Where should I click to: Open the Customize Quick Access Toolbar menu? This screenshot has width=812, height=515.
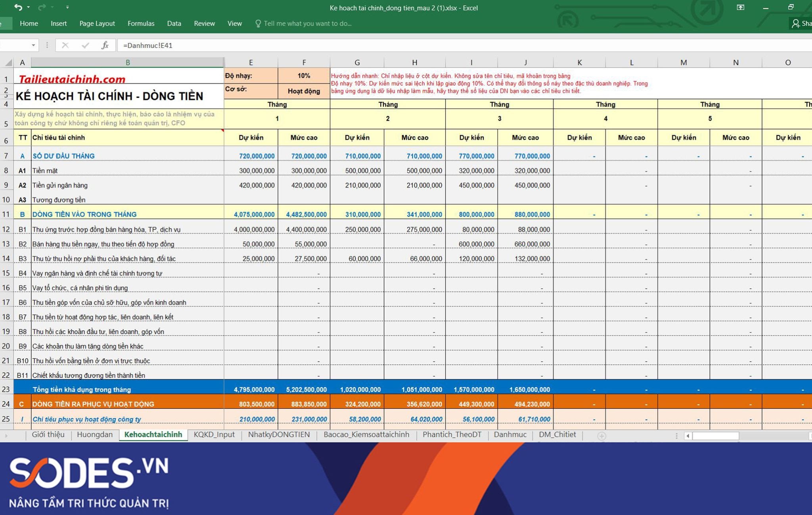(67, 7)
